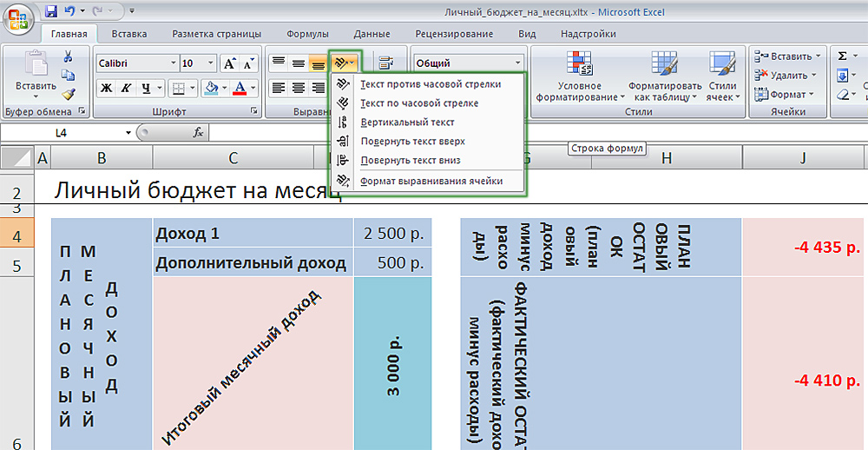Viewport: 868px width, 450px height.
Task: Toggle bold formatting (Ж)
Action: tap(106, 88)
